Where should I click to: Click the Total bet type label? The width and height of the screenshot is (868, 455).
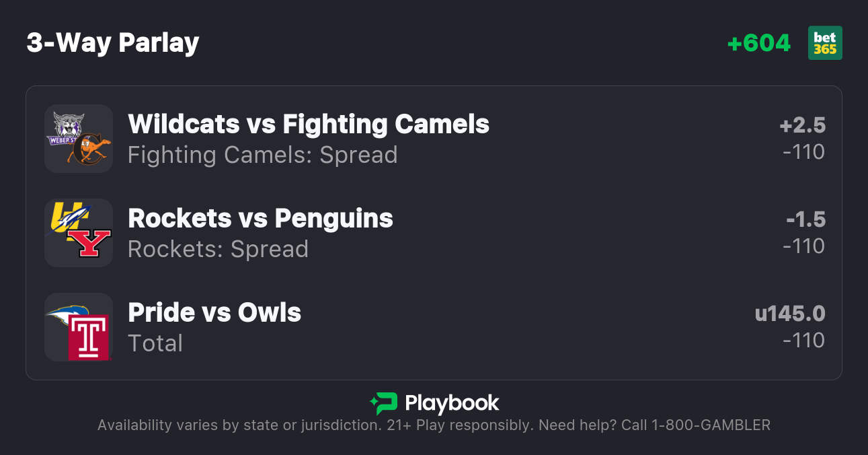point(155,343)
